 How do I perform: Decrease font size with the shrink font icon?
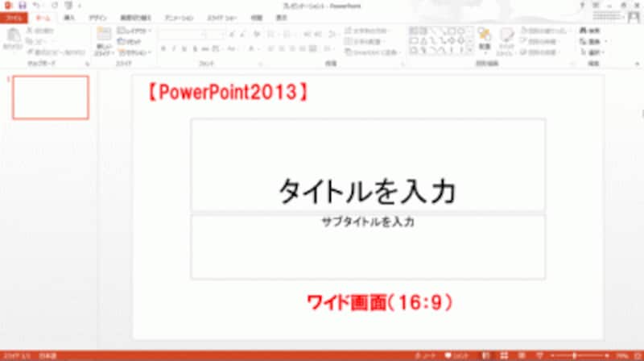(x=243, y=34)
